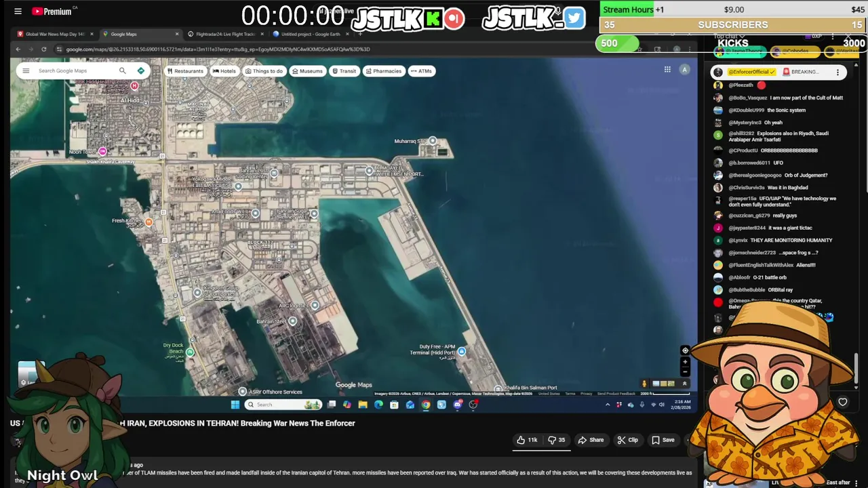Select the ASRY Offshore Services marker
Screen dimensions: 868x488
coord(243,392)
